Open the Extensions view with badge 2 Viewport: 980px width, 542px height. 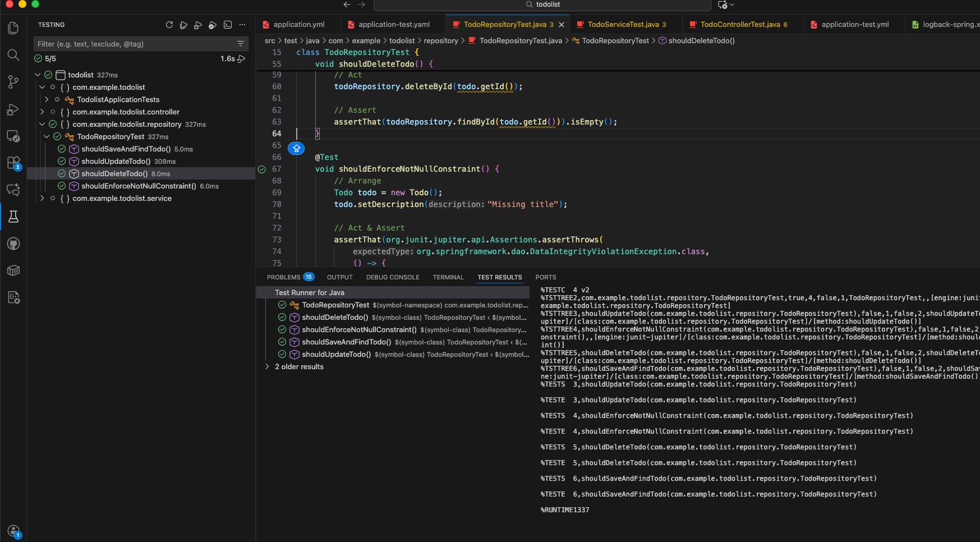click(x=13, y=163)
